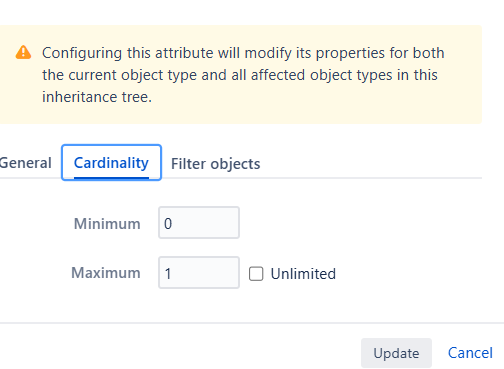
Task: Focus the Maximum cardinality input field
Action: pos(199,273)
